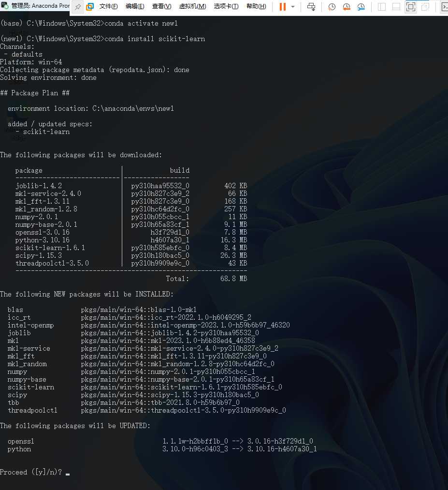Click the Anaconda Prompt title bar icon
Image resolution: width=448 pixels, height=490 pixels.
pos(5,6)
